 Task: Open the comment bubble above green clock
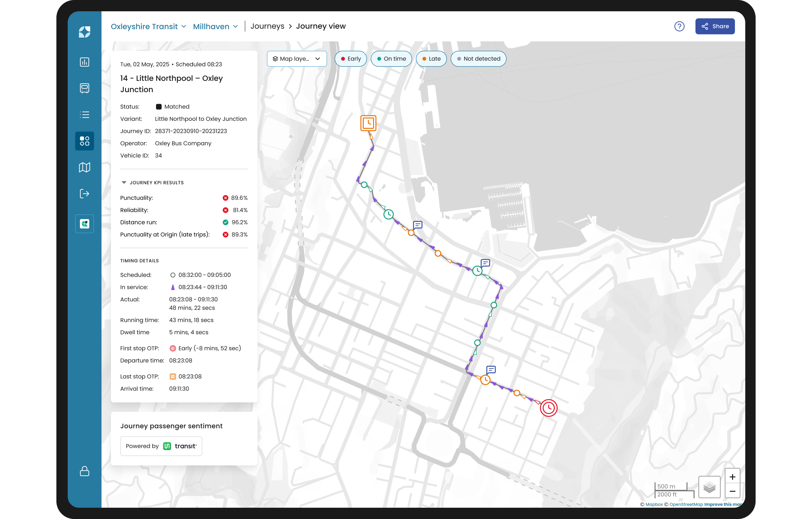pos(485,263)
